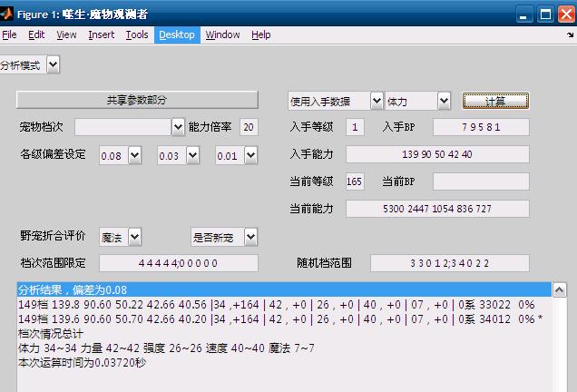Click the 档次范围限定 input field
577x392 pixels.
(x=179, y=263)
